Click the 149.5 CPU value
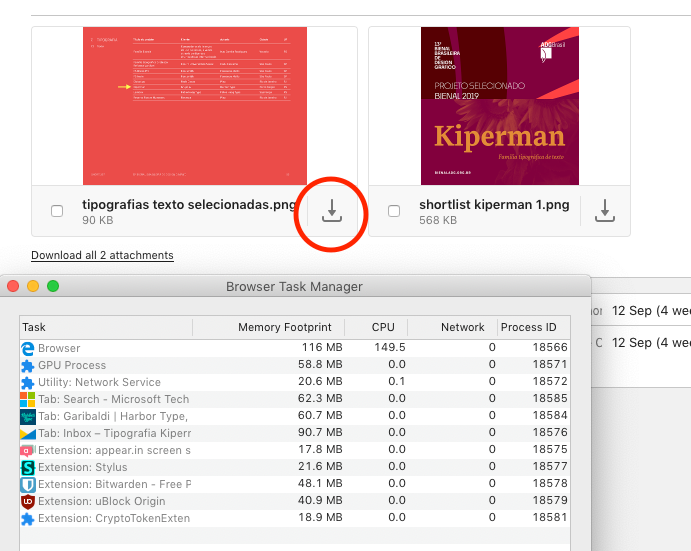Screen dimensions: 691x551 pos(390,347)
